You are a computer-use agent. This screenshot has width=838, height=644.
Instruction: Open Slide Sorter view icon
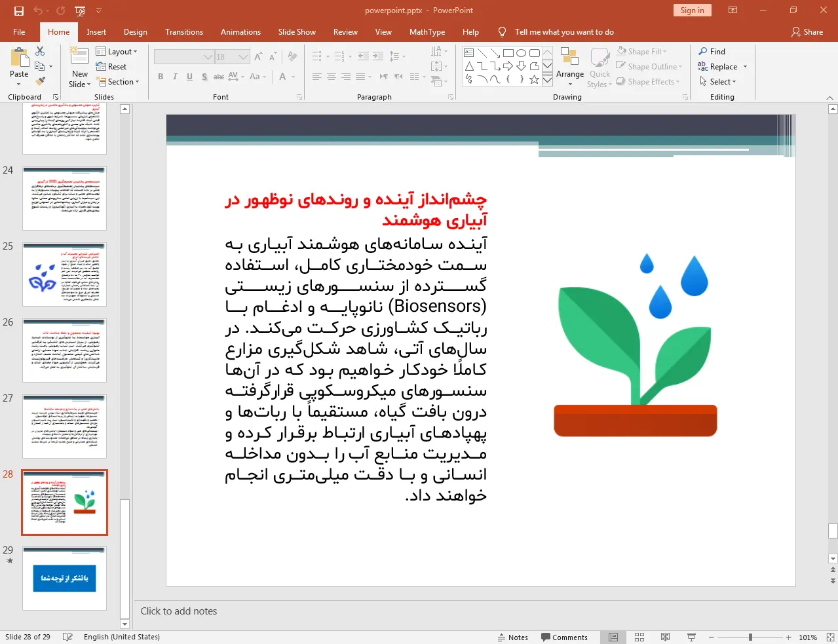click(639, 637)
